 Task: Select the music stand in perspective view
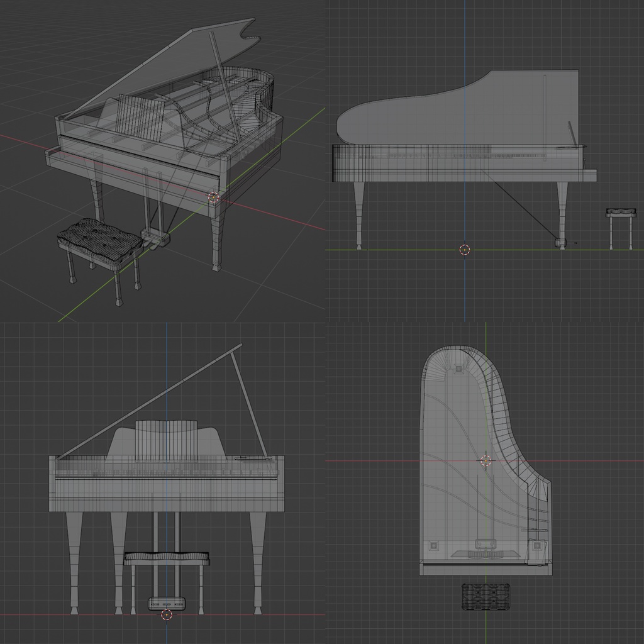click(140, 117)
